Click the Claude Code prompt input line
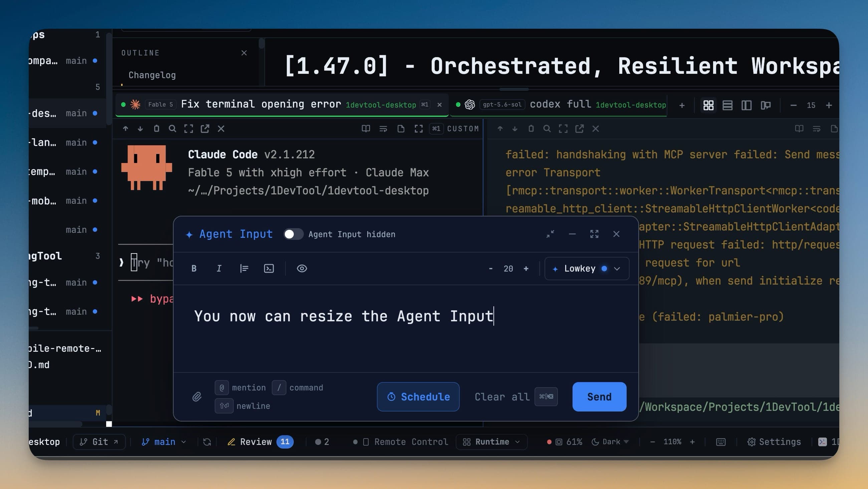Image resolution: width=868 pixels, height=489 pixels. click(146, 263)
